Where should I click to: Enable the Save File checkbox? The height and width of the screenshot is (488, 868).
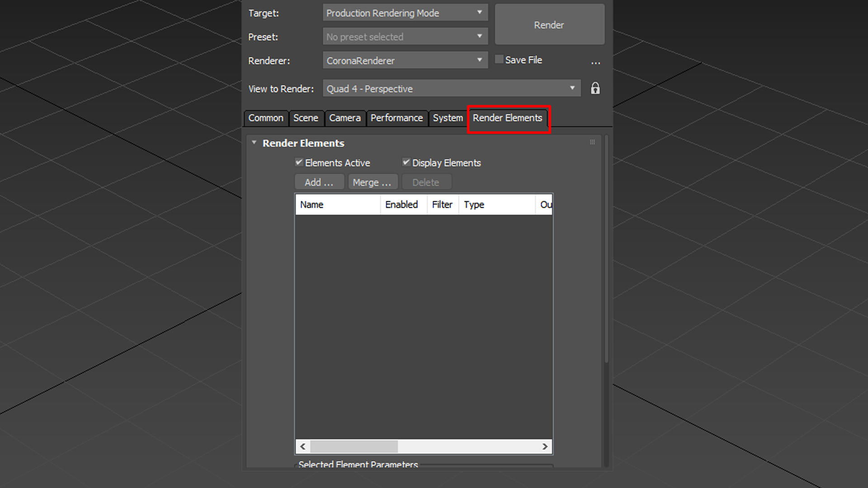point(499,59)
